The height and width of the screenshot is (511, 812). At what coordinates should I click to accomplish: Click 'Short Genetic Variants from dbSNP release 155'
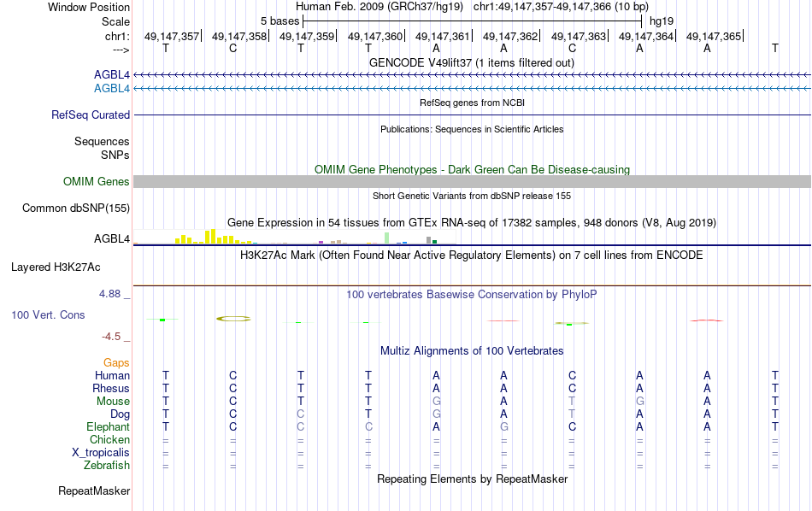coord(472,196)
